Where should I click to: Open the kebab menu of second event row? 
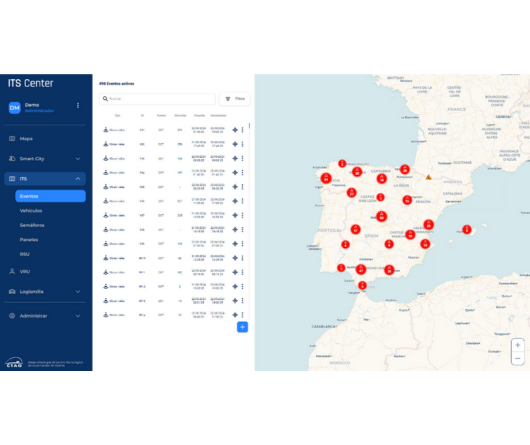pos(242,144)
